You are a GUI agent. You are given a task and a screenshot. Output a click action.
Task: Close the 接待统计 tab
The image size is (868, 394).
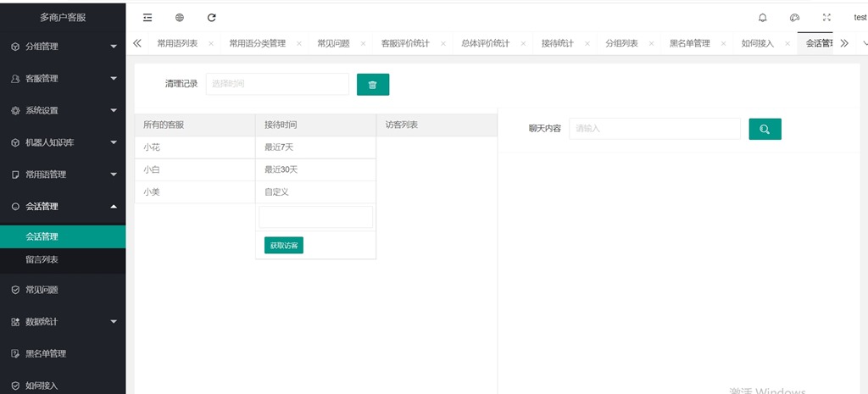pos(587,44)
